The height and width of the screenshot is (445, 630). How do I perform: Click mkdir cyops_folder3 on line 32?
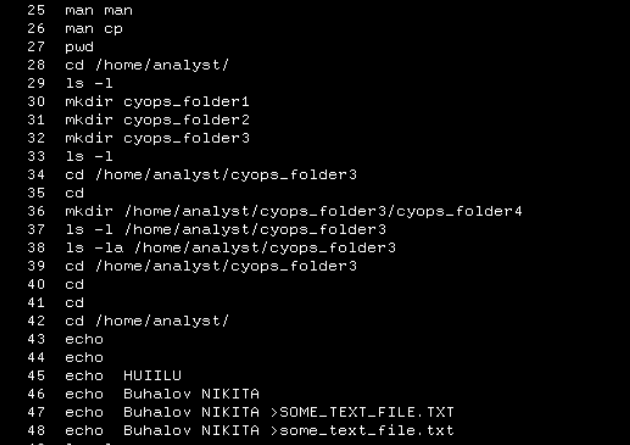(158, 139)
